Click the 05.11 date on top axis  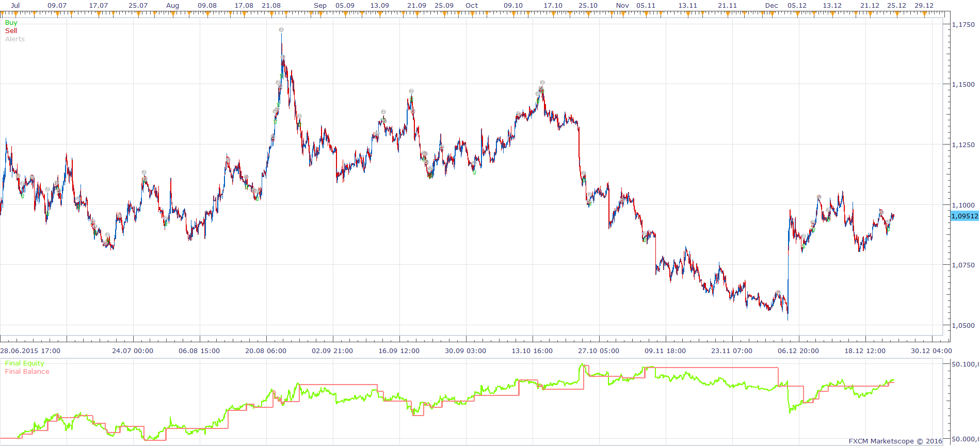(x=646, y=6)
